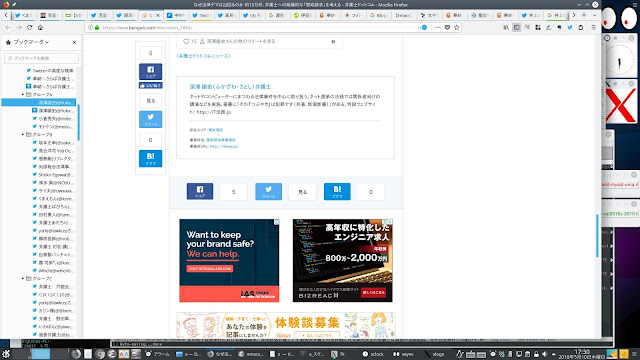The image size is (640, 360).
Task: Tweet button in horizontal share row
Action: [268, 191]
